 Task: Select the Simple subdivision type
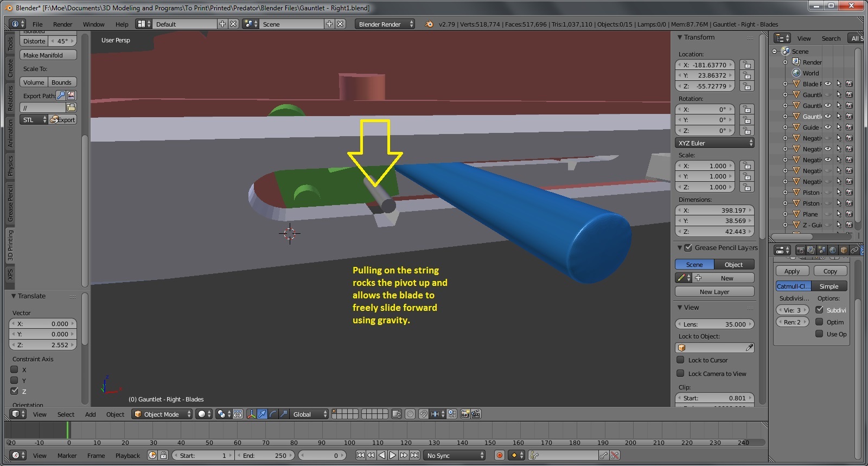point(829,286)
